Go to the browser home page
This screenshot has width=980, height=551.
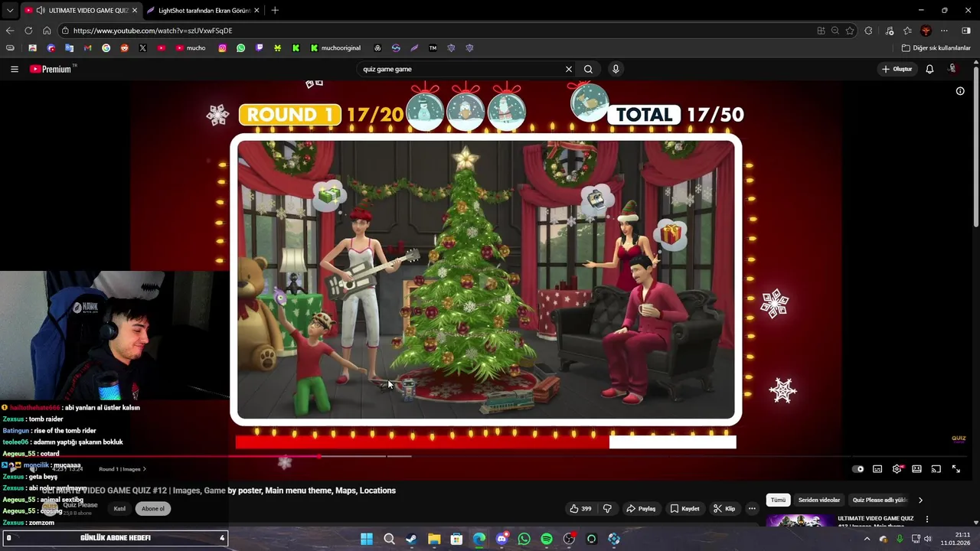tap(47, 31)
